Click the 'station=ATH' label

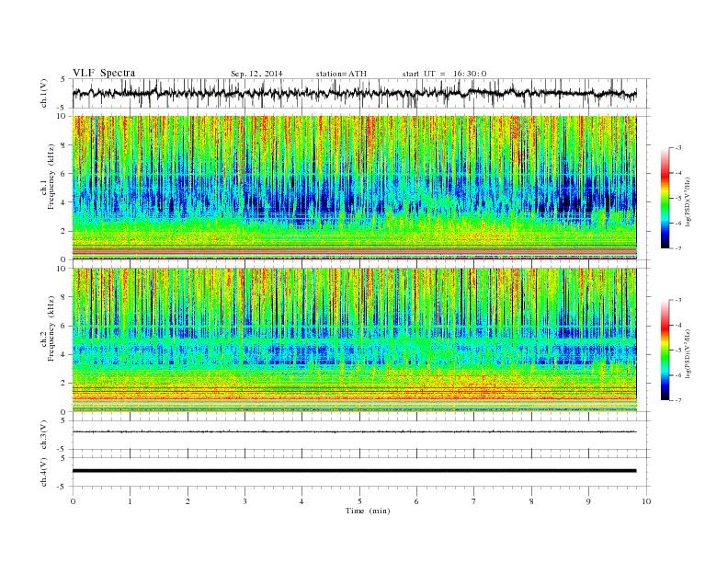point(341,74)
